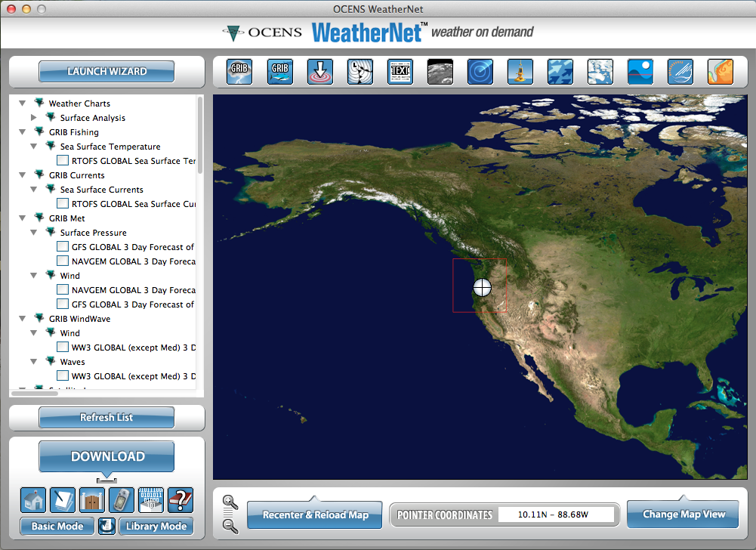
Task: Open the text forecast icon in toolbar
Action: point(400,72)
